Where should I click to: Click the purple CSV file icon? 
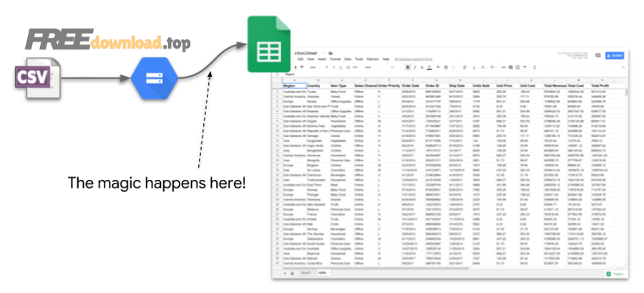point(38,78)
